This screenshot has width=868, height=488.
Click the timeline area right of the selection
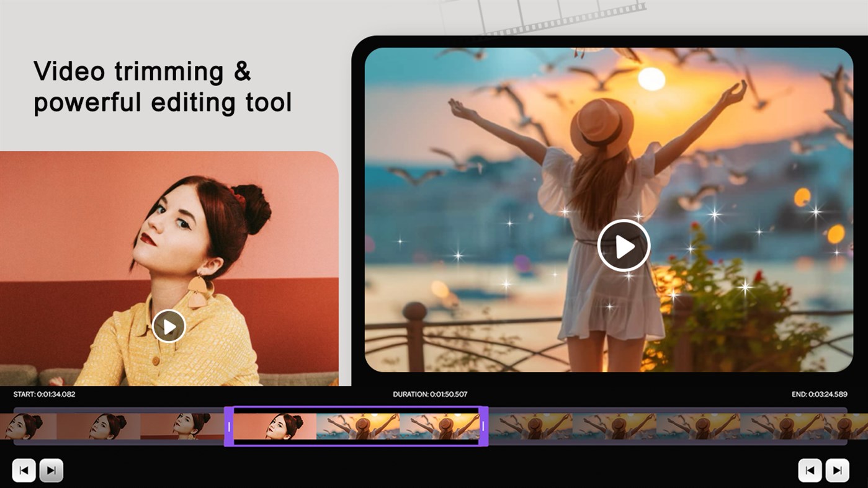coord(651,426)
